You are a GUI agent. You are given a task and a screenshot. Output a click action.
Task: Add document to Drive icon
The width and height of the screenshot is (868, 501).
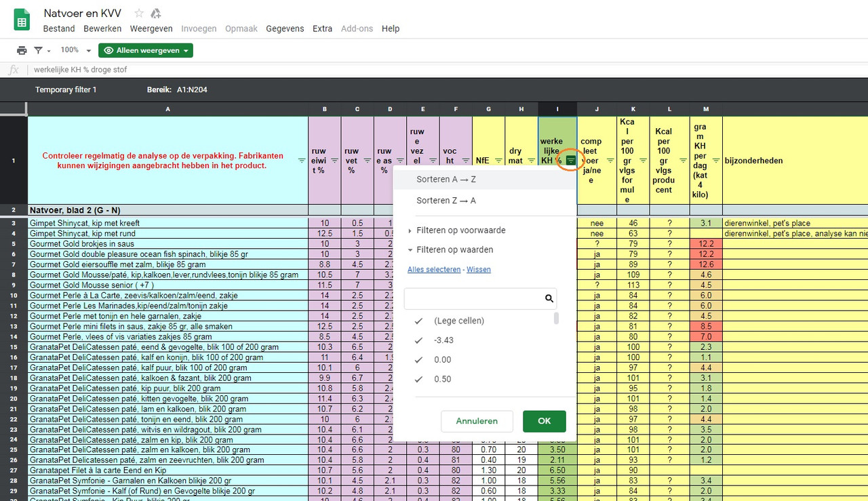tap(156, 13)
